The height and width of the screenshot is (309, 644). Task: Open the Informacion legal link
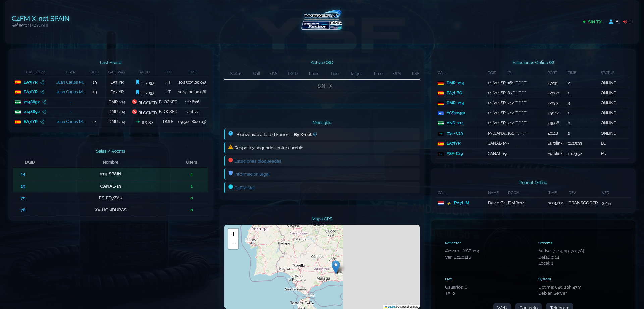[252, 174]
